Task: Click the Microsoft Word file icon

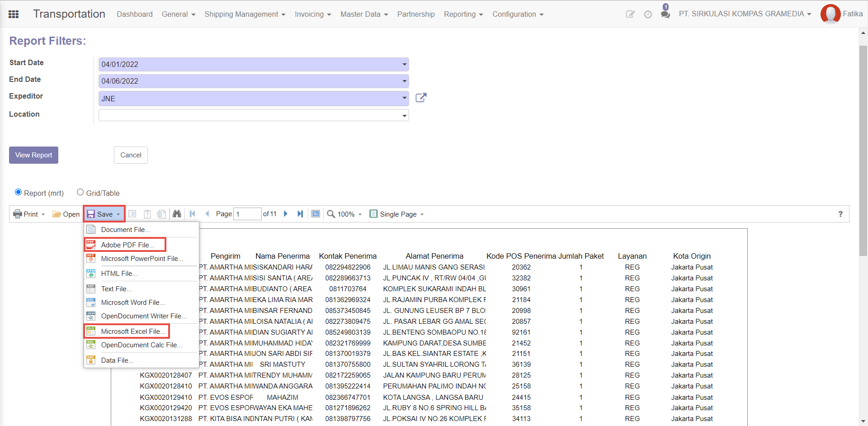Action: [x=91, y=302]
